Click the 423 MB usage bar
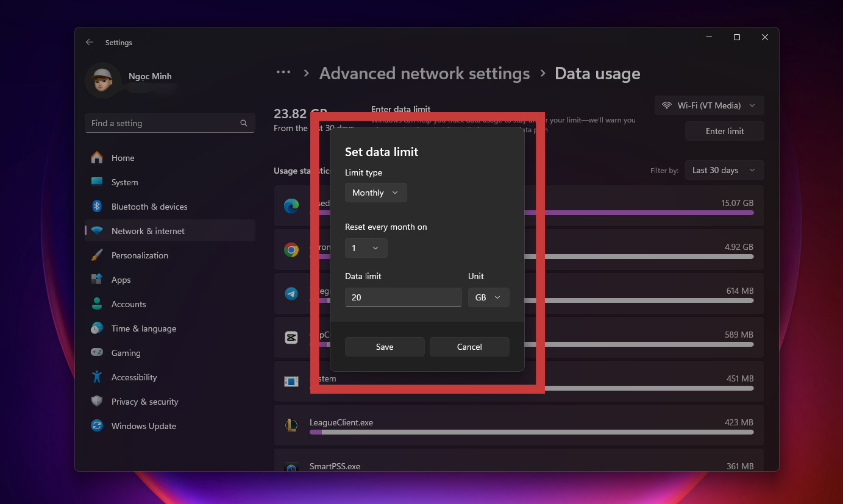Screen dimensions: 843x504 (x=532, y=432)
